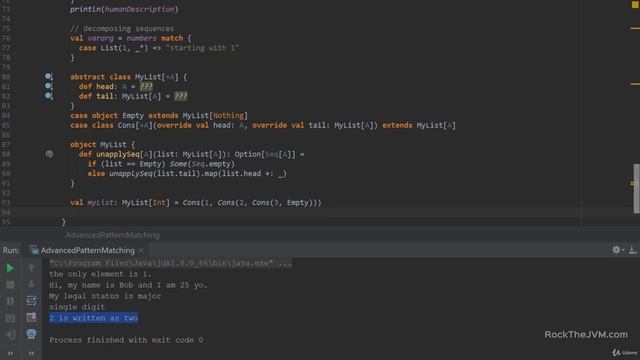The width and height of the screenshot is (640, 360).
Task: Toggle Scroll to End of console
Action: 31,318
